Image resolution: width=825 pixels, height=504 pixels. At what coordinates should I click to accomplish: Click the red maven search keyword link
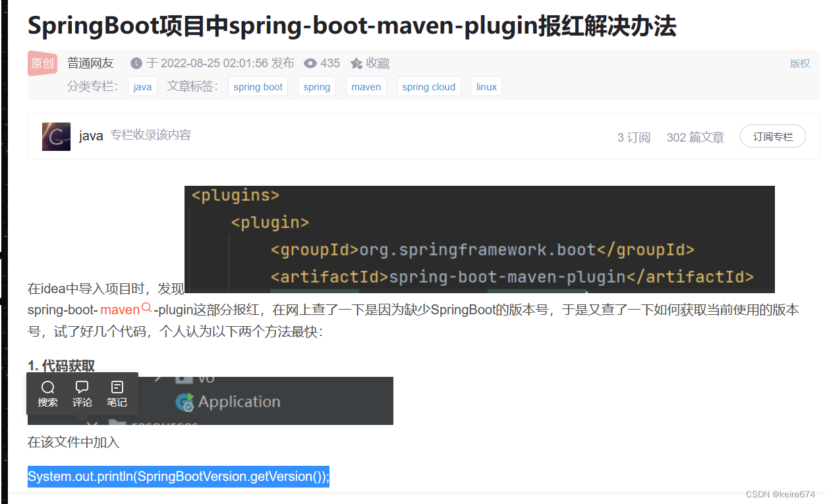click(x=120, y=310)
